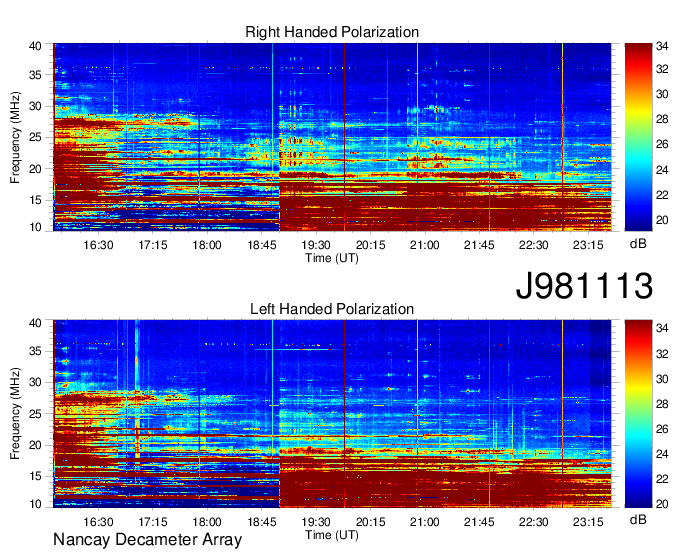The width and height of the screenshot is (680, 552).
Task: Click the 30 MHz tick on the right-handed plot
Action: pyautogui.click(x=35, y=106)
